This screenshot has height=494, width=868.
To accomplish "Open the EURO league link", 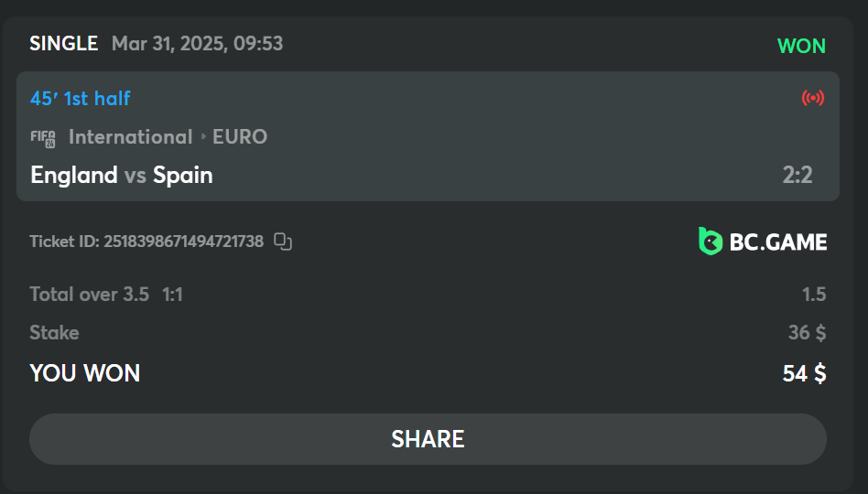I will 240,137.
